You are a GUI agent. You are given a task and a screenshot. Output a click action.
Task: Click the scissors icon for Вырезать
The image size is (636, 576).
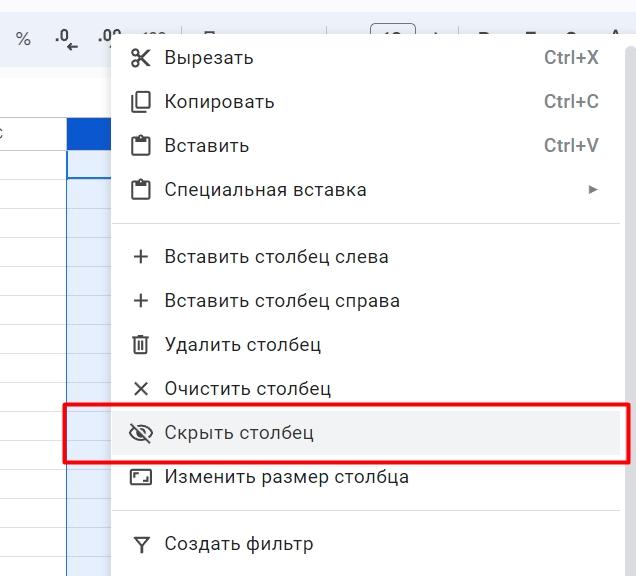[141, 58]
